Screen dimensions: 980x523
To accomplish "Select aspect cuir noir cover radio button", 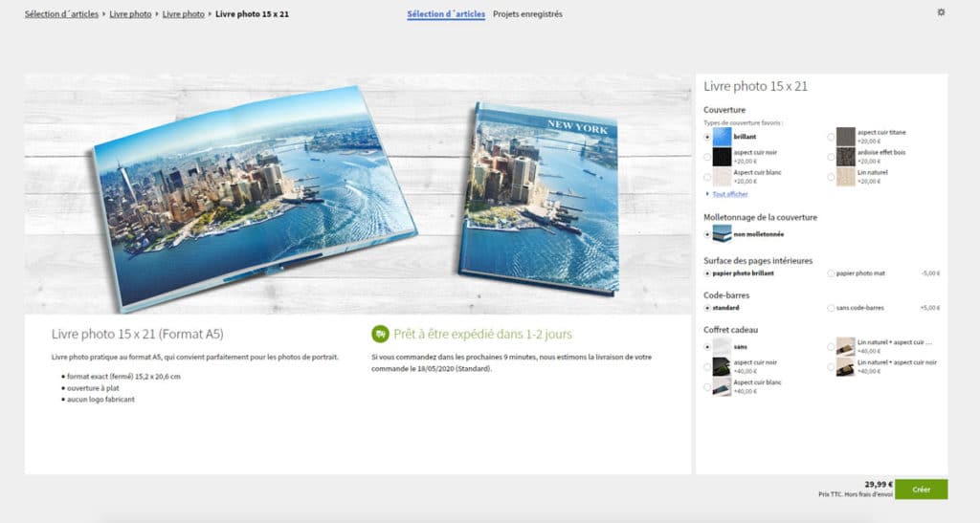I will (x=707, y=157).
